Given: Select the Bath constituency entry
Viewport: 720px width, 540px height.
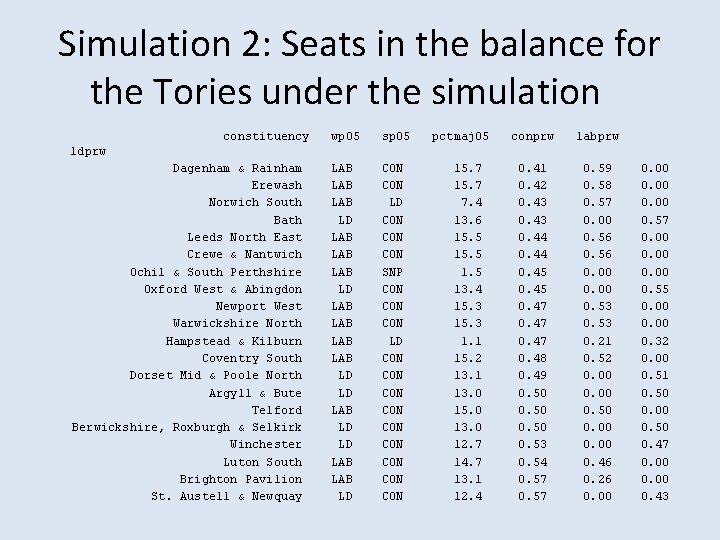Looking at the screenshot, I should [288, 220].
